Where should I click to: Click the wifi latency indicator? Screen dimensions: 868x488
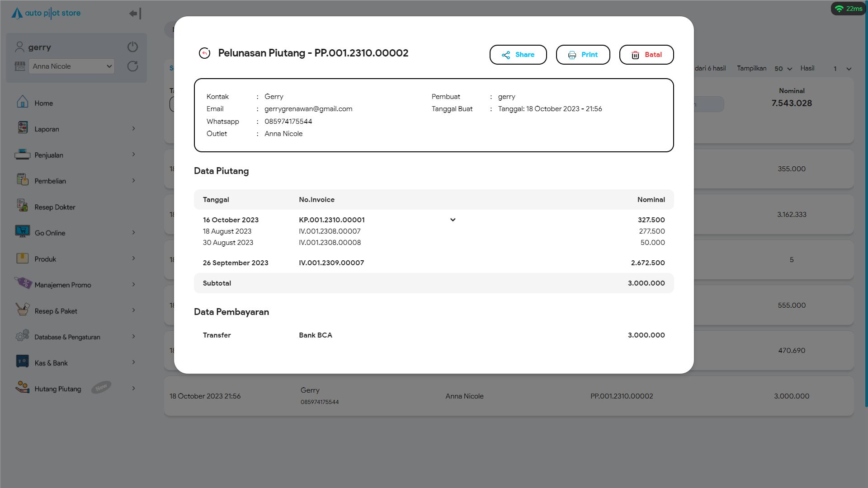click(848, 9)
